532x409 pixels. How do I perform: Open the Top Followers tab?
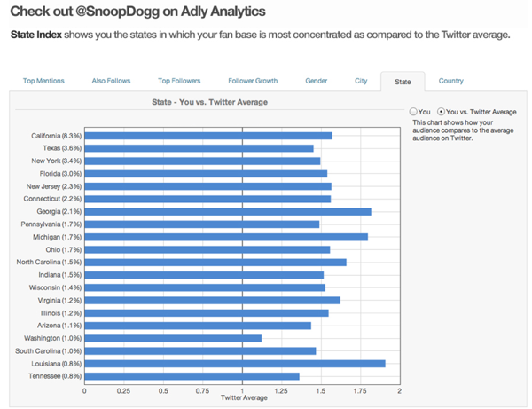pyautogui.click(x=179, y=81)
